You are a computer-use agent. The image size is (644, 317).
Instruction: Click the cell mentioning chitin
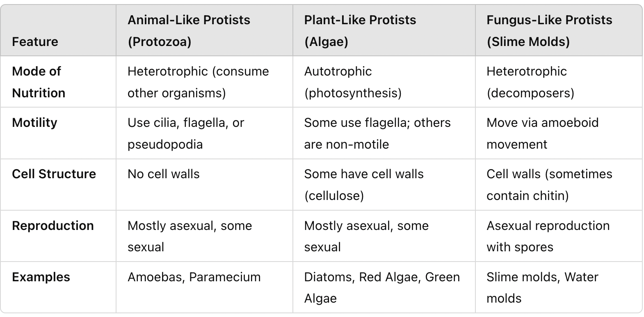click(x=549, y=185)
